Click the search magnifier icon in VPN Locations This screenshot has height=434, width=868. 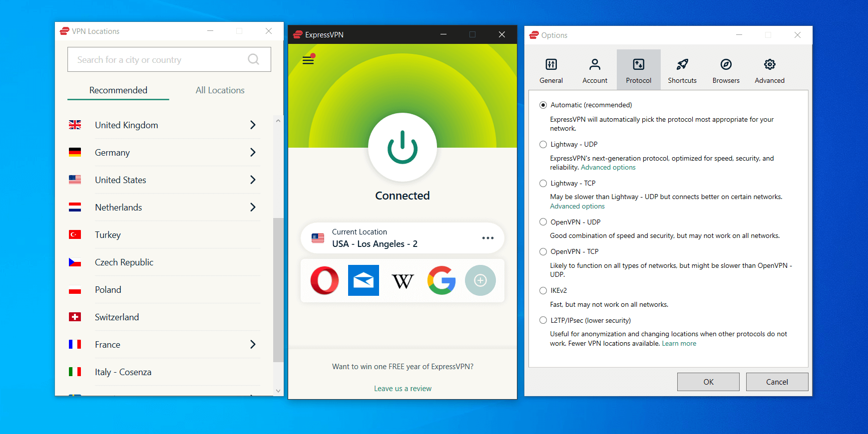coord(254,59)
